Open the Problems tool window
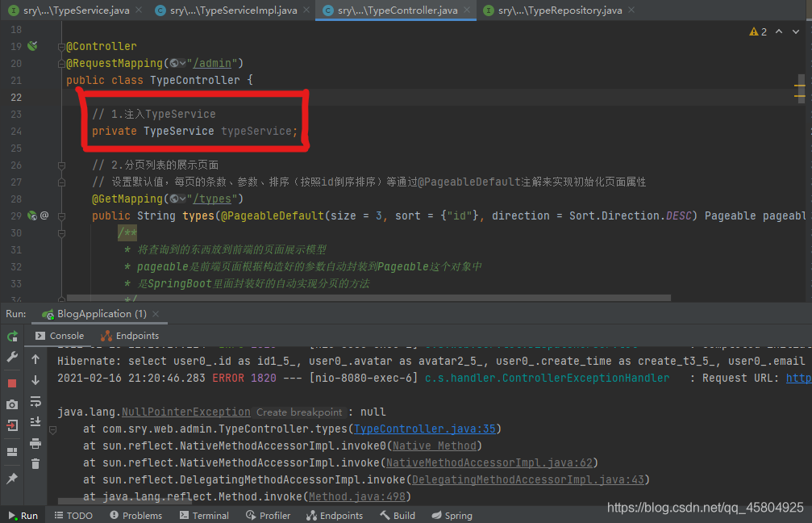 [x=136, y=516]
